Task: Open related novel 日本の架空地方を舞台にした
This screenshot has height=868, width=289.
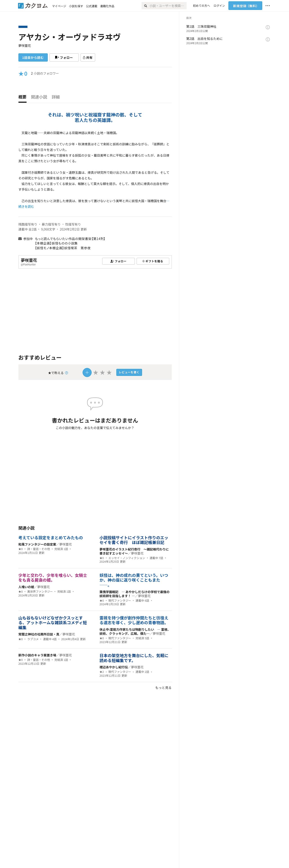Action: (133, 658)
